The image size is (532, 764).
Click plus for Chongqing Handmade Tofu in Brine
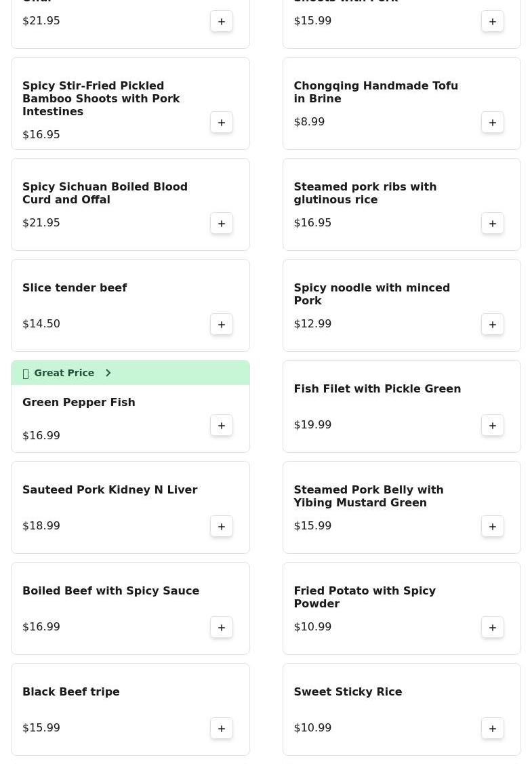493,123
